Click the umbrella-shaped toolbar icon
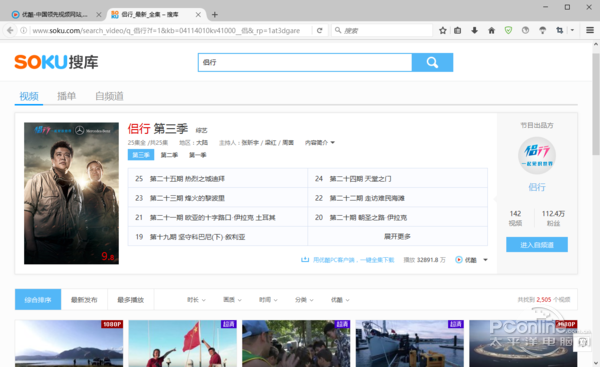The width and height of the screenshot is (600, 367). pos(543,30)
